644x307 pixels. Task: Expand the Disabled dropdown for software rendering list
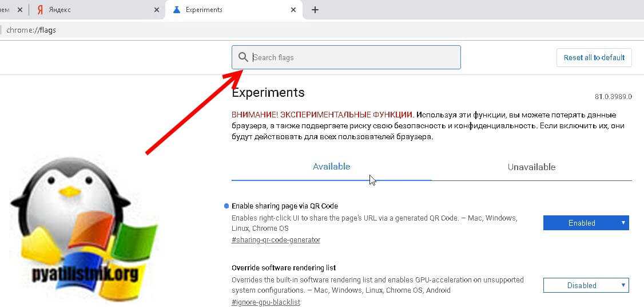click(x=586, y=285)
